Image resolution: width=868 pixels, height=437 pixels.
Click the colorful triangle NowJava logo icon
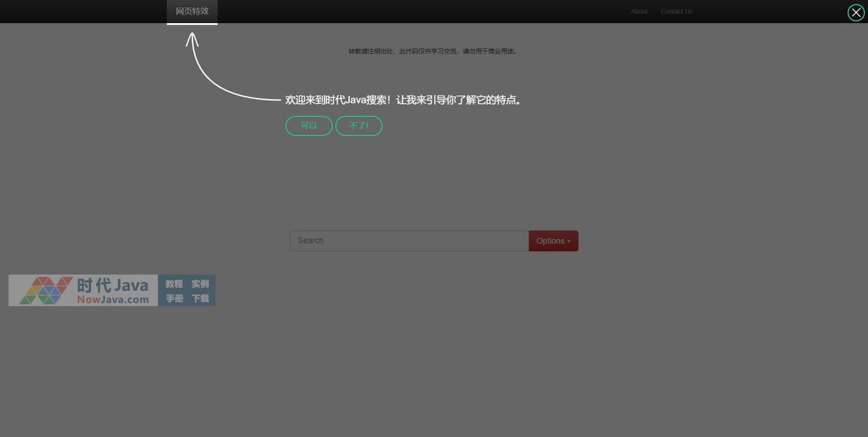tap(46, 290)
